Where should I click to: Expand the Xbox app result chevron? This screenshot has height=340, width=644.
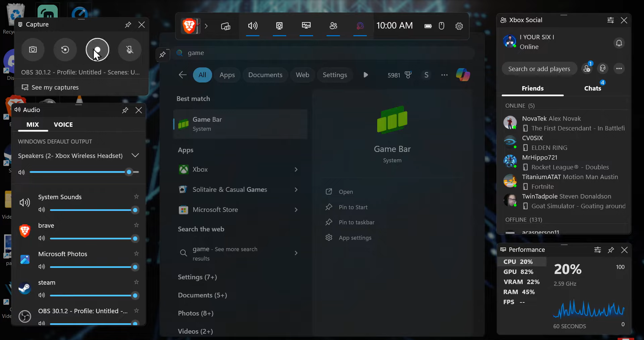(296, 170)
